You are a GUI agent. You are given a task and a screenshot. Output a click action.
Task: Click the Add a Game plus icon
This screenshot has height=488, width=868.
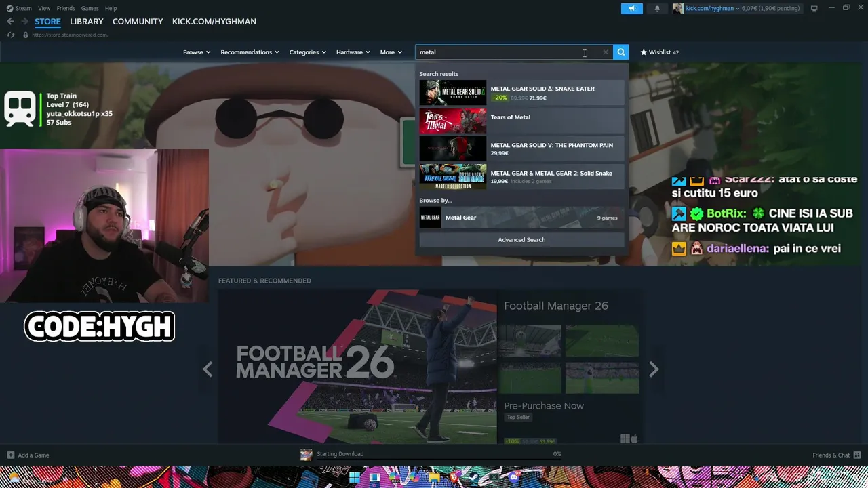[x=10, y=455]
